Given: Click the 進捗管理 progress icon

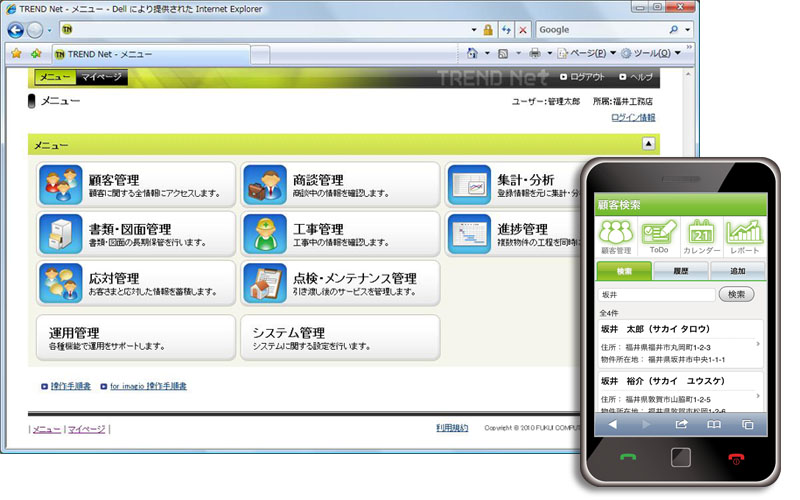Looking at the screenshot, I should (x=469, y=234).
